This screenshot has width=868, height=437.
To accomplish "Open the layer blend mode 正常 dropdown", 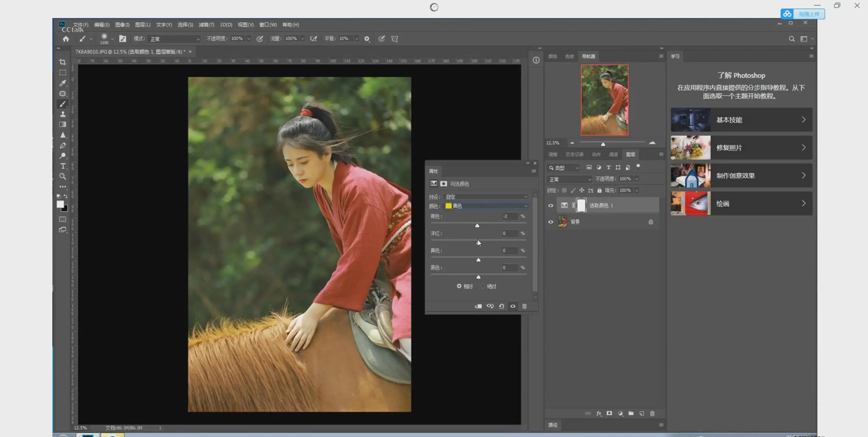I will (x=569, y=179).
